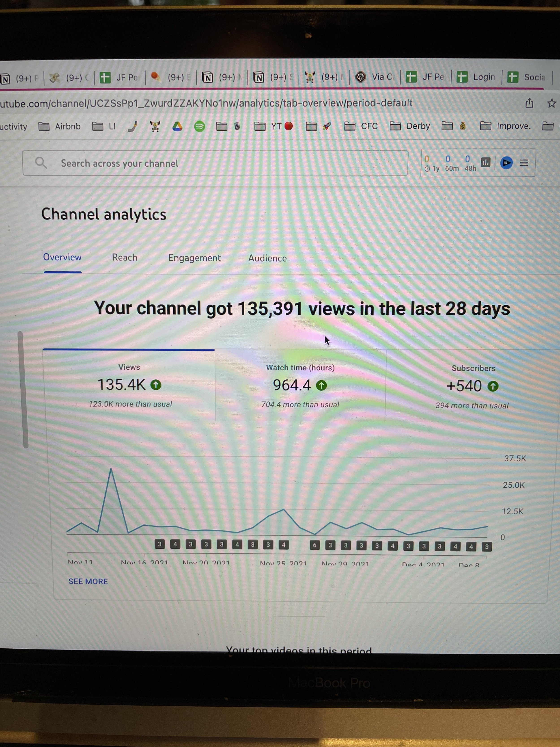This screenshot has height=747, width=560.
Task: Open the extension hamburger menu
Action: [x=524, y=163]
